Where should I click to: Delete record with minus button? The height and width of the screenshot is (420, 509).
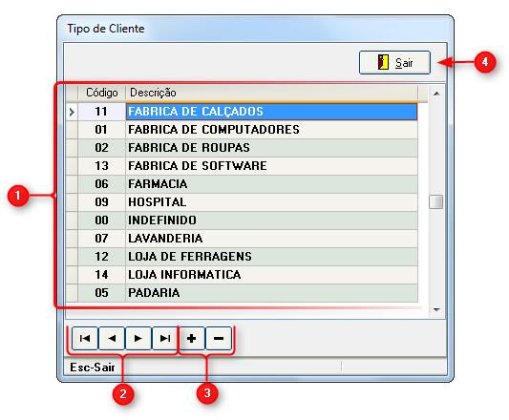219,339
